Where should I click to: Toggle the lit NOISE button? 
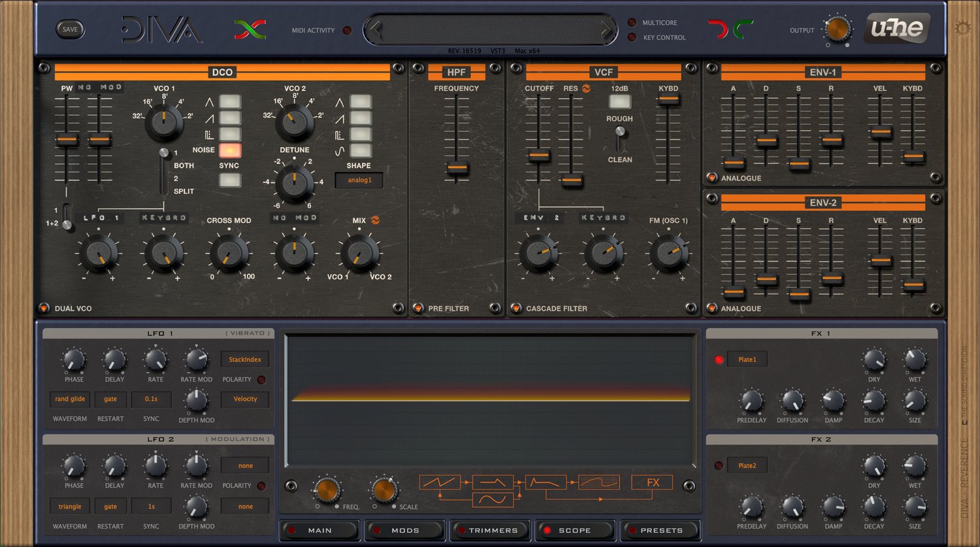tap(230, 150)
